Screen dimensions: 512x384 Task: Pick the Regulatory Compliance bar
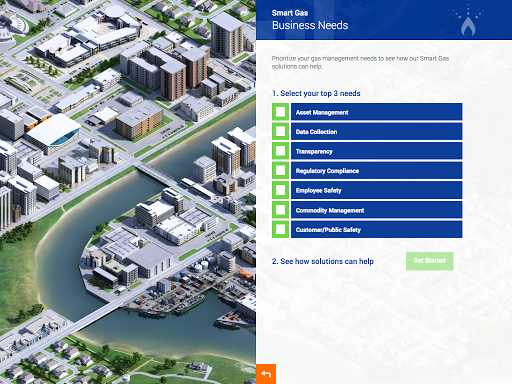point(377,170)
